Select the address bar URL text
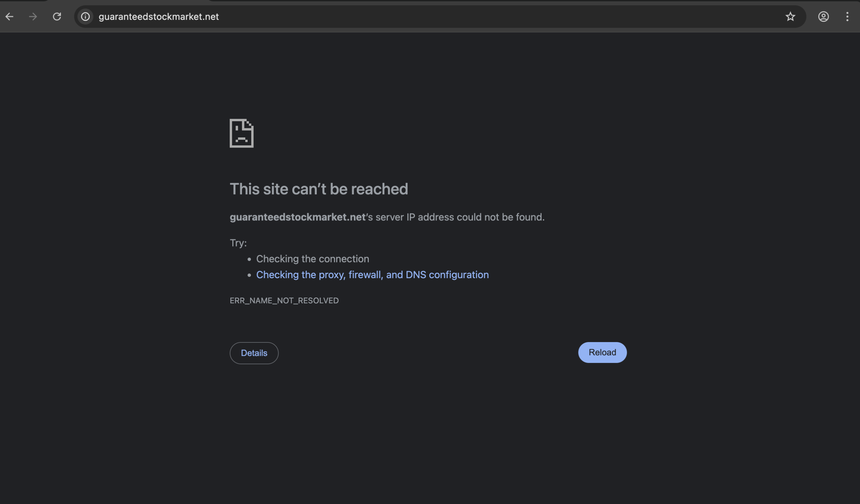860x504 pixels. coord(158,16)
